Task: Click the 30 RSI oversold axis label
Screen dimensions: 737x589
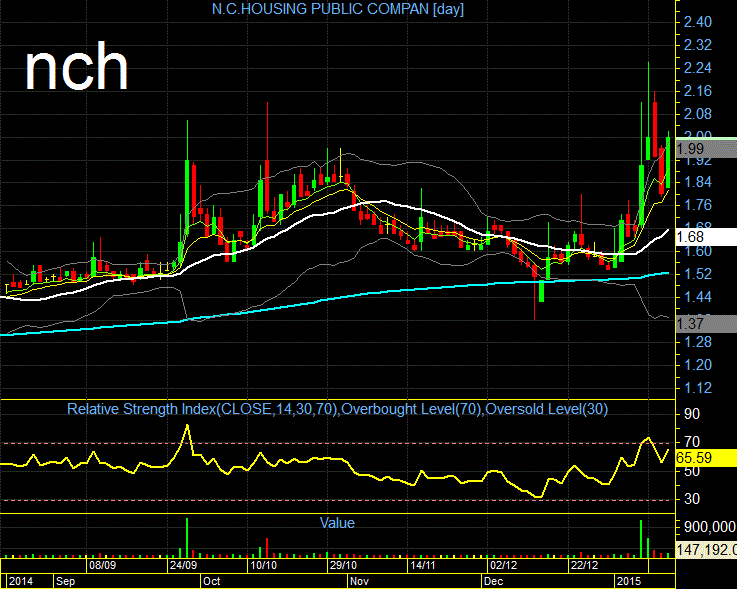Action: tap(692, 499)
